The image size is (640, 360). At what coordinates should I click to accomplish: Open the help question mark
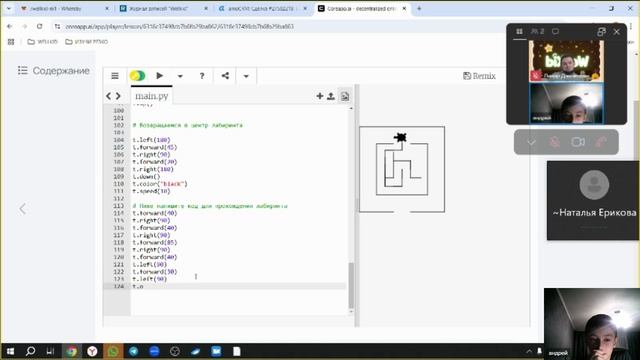[x=202, y=76]
